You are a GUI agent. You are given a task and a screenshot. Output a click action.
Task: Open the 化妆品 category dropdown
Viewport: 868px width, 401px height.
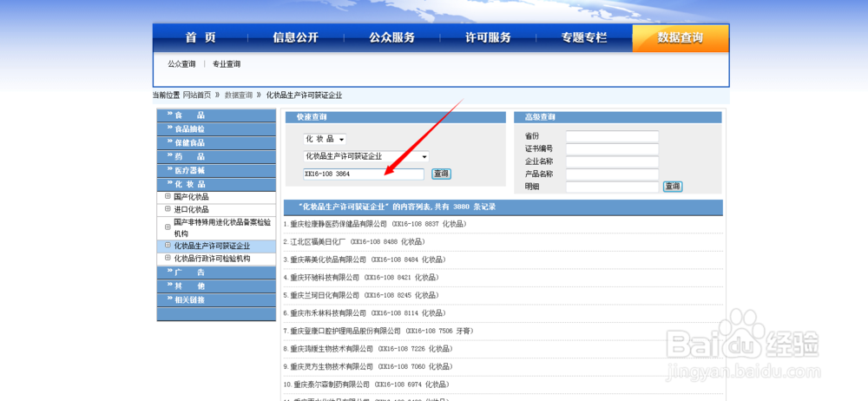click(325, 139)
